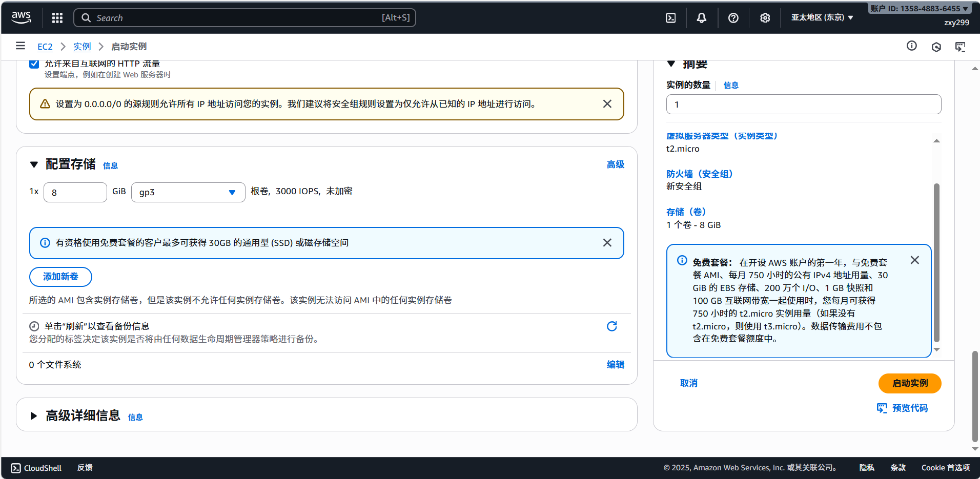This screenshot has height=479, width=980.
Task: Click the 't2.micro' instance type value
Action: [683, 149]
